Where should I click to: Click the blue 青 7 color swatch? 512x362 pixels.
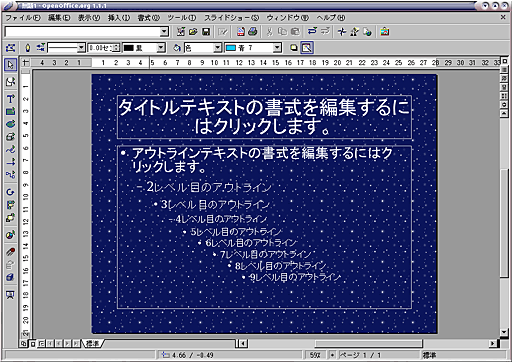231,48
